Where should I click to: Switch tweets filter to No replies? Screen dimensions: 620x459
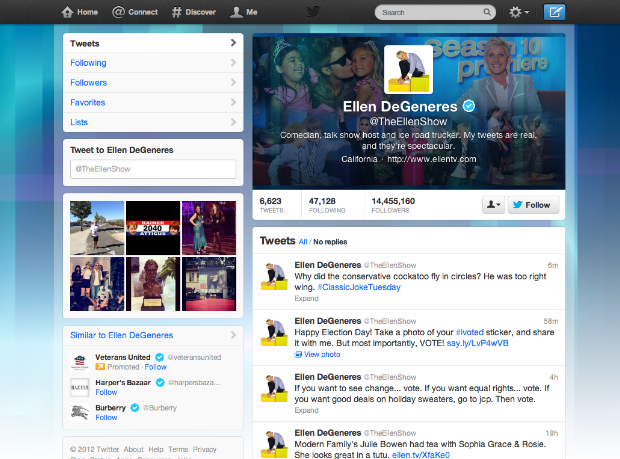coord(330,242)
